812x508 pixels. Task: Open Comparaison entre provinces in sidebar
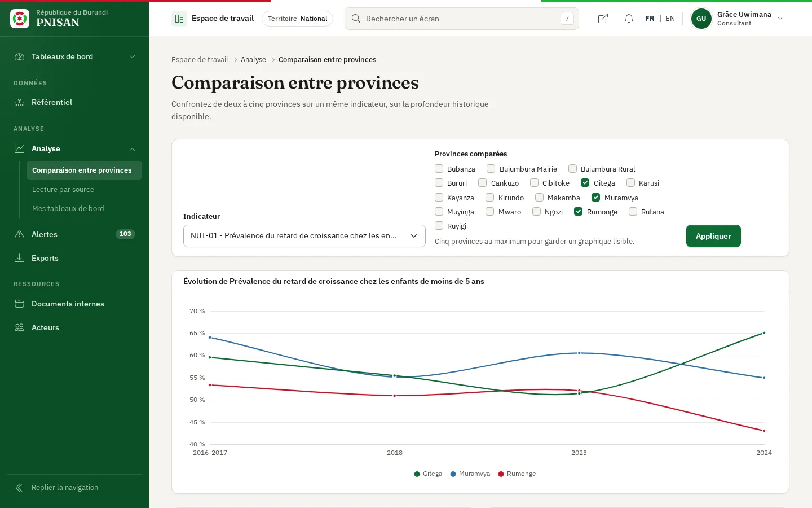coord(84,170)
